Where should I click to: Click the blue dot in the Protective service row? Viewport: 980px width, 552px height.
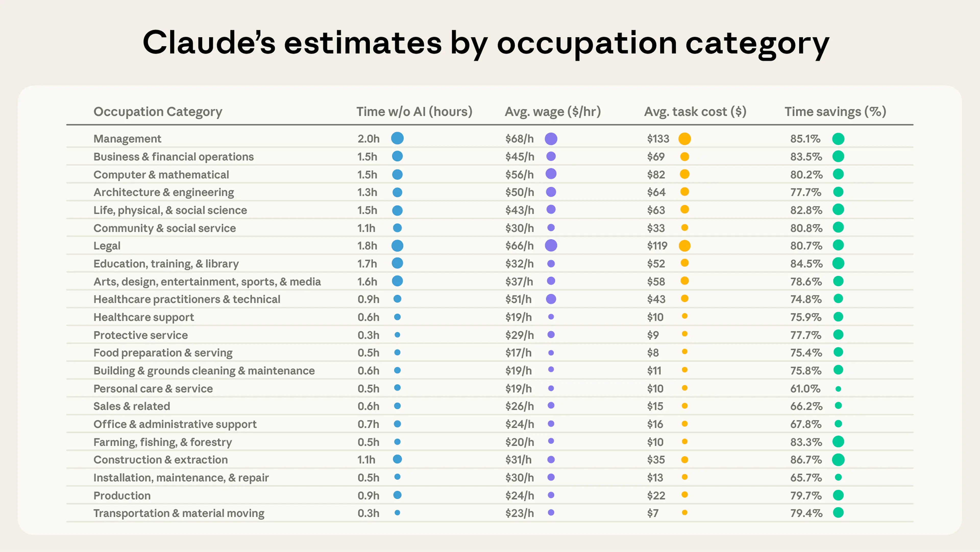(x=397, y=335)
